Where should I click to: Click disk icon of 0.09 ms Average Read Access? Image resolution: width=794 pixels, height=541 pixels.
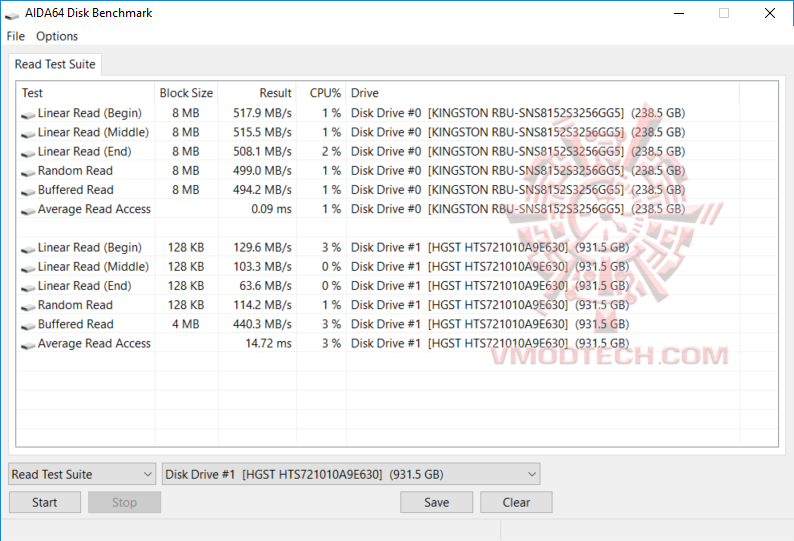pos(28,211)
